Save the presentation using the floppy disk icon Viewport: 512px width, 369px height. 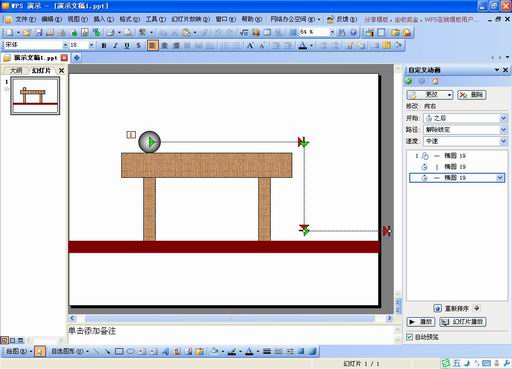[39, 32]
